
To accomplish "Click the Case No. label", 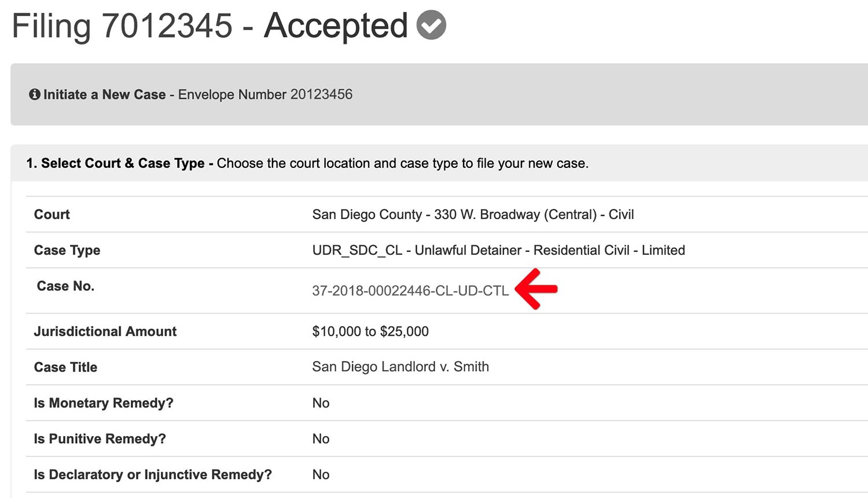I will 65,286.
